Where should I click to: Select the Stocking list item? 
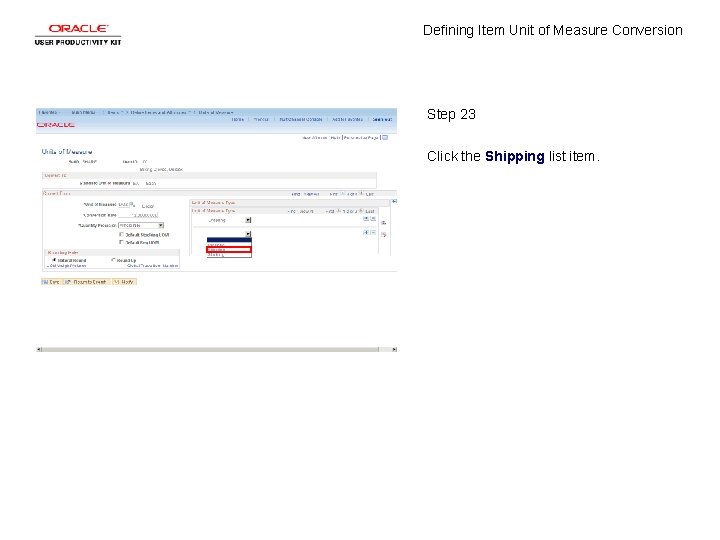pos(229,255)
